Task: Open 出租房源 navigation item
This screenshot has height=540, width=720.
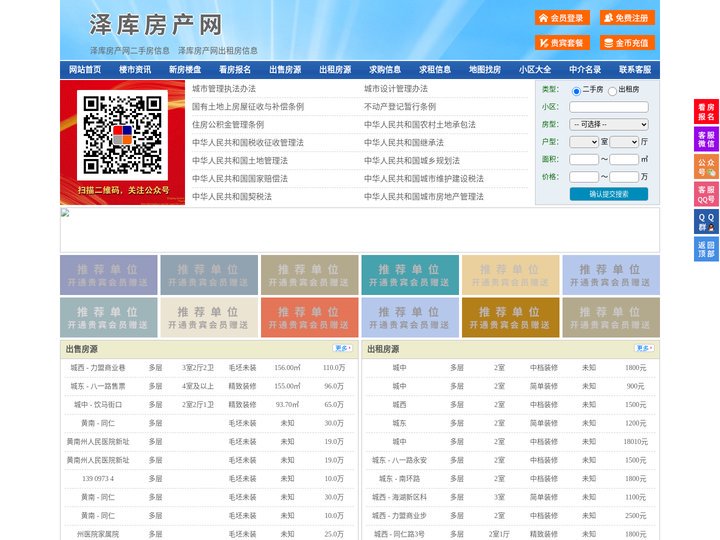Action: tap(335, 70)
